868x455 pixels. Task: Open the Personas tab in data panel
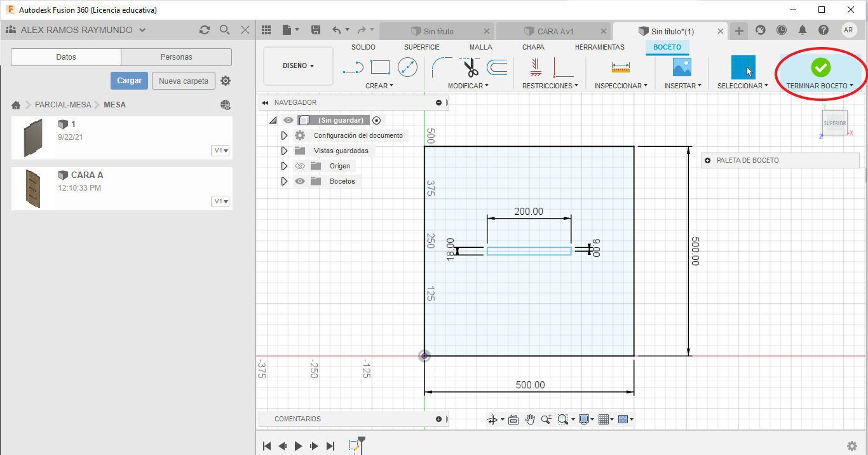pyautogui.click(x=176, y=57)
